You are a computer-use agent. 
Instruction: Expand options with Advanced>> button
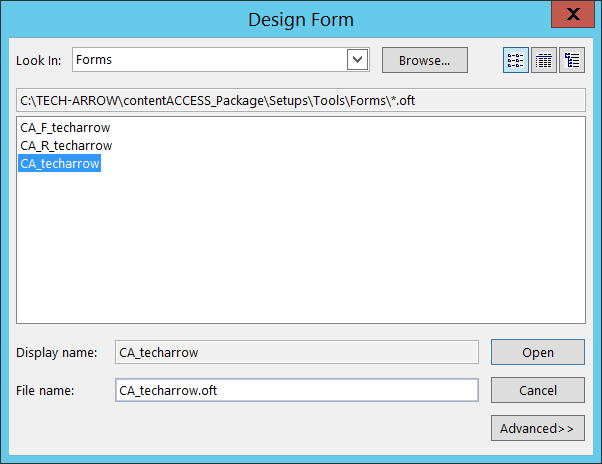537,428
